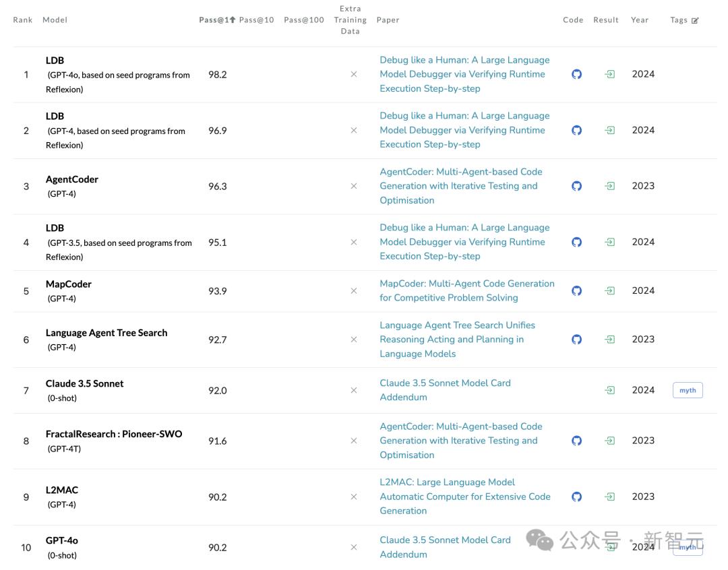This screenshot has height=570, width=728.
Task: Open the AgentCoder model name in rank 3
Action: (x=72, y=179)
